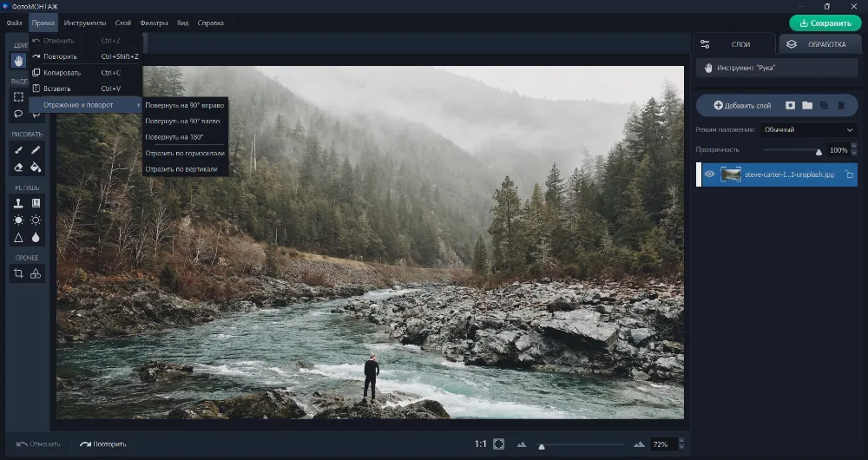Viewport: 868px width, 460px height.
Task: Hide the steve-carter layer with the eye icon
Action: pyautogui.click(x=709, y=174)
